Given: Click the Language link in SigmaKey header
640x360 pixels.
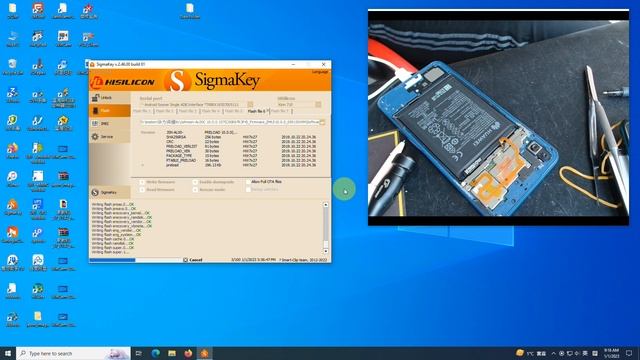Looking at the screenshot, I should point(320,72).
